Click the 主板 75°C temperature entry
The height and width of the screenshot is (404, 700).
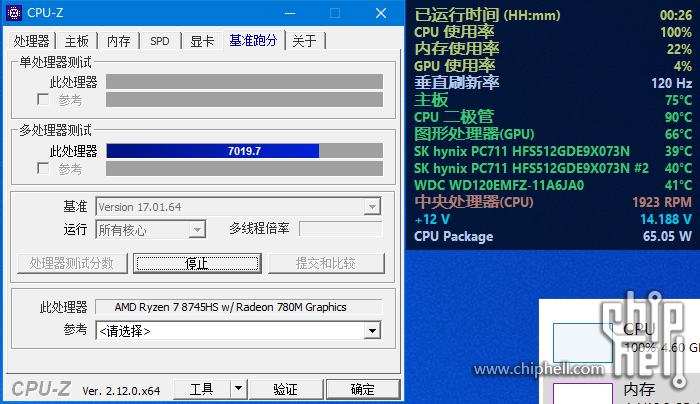point(553,100)
